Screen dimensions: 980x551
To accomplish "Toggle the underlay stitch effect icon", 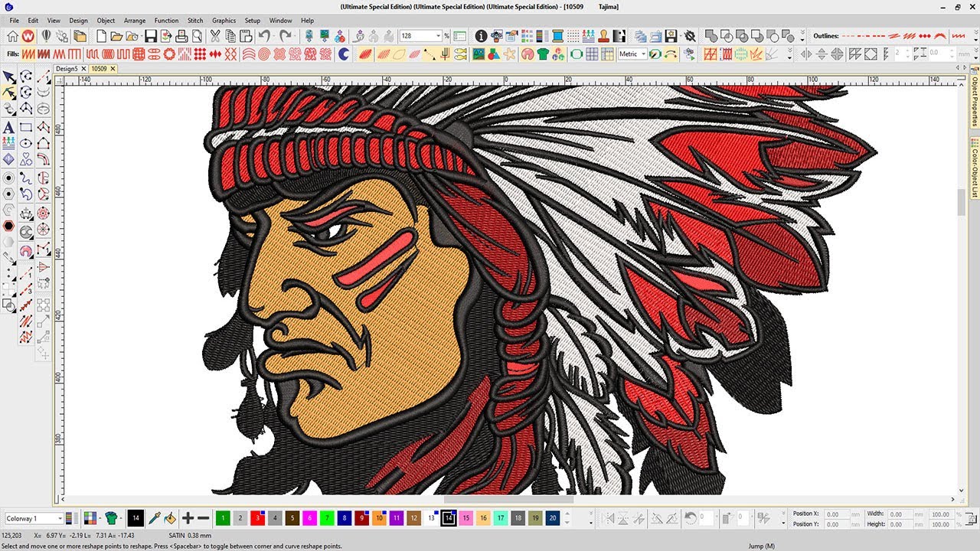I will [x=710, y=54].
